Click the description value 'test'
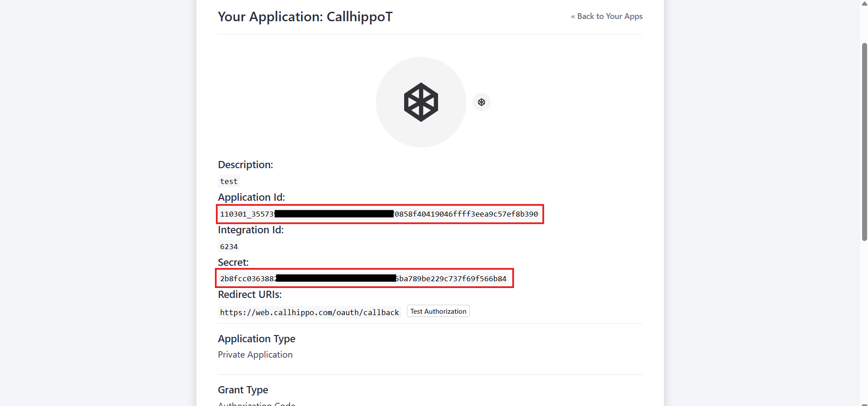The image size is (868, 406). [x=229, y=181]
